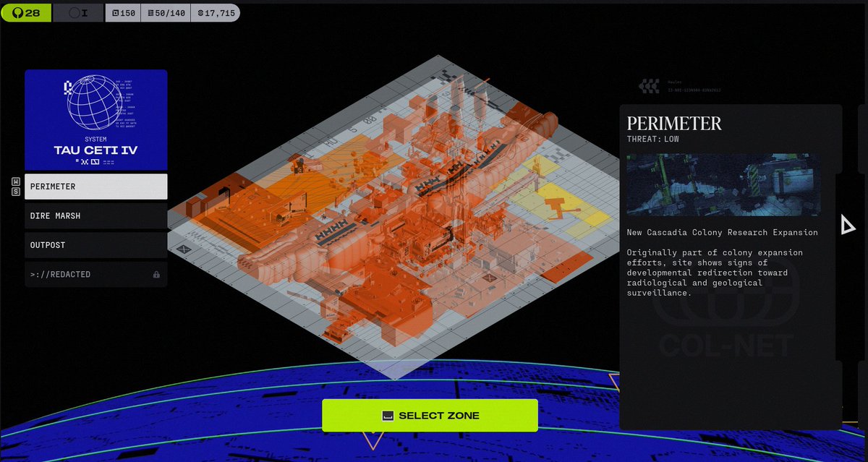This screenshot has height=462, width=868.
Task: Click the padlock icon on REDACTED row
Action: pyautogui.click(x=156, y=275)
